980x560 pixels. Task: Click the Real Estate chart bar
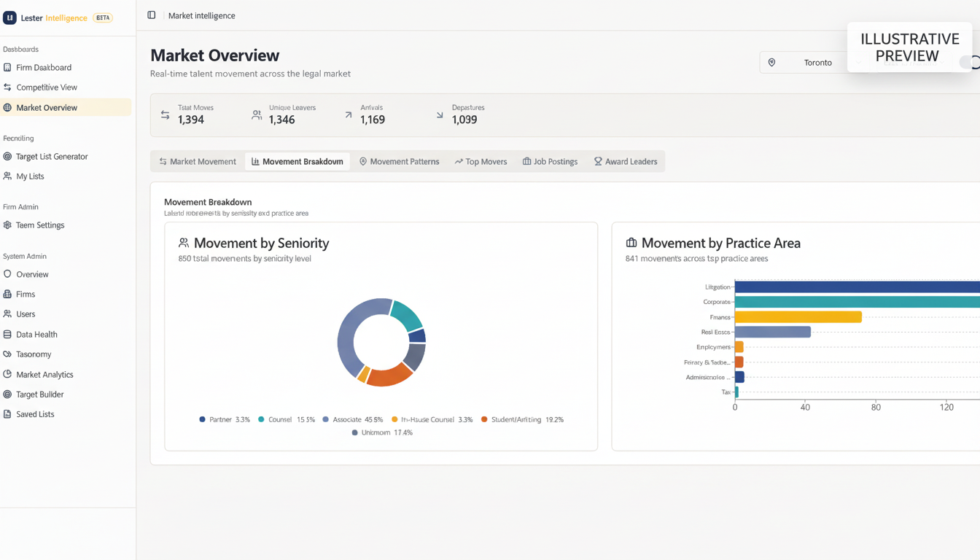773,332
